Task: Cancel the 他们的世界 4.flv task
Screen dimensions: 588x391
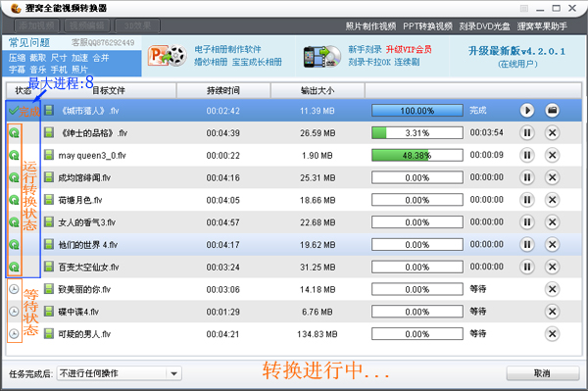Action: [552, 244]
